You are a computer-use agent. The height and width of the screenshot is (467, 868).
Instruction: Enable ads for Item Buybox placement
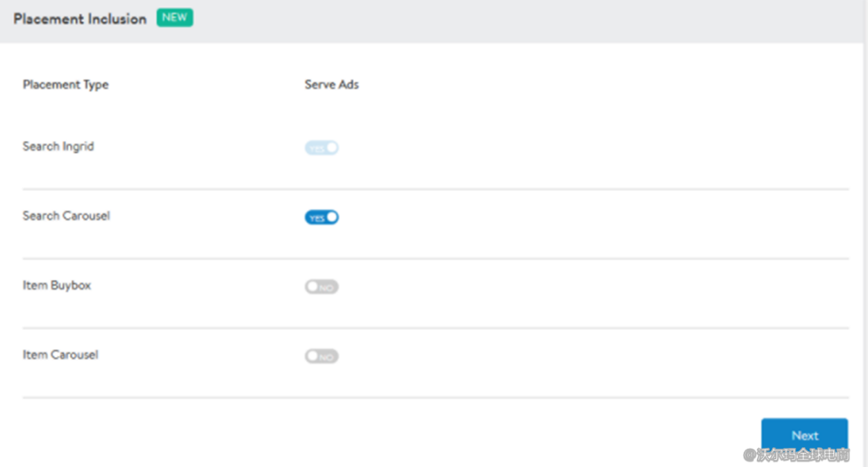(322, 287)
